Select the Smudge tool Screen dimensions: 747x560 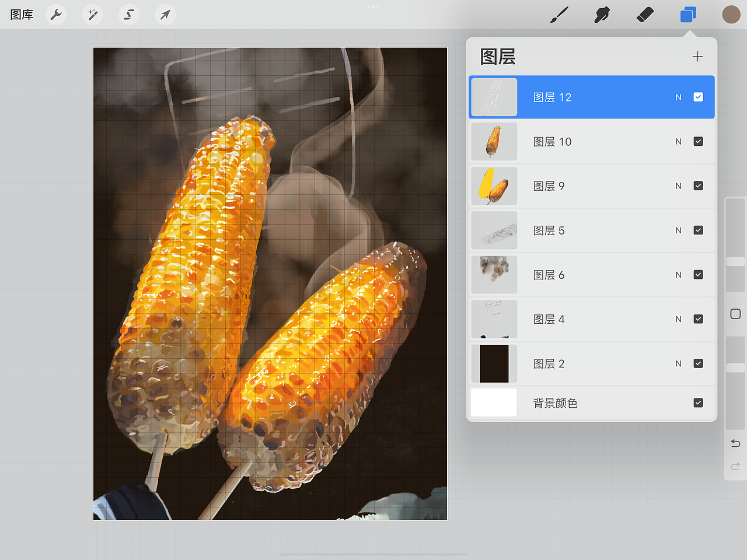tap(602, 15)
